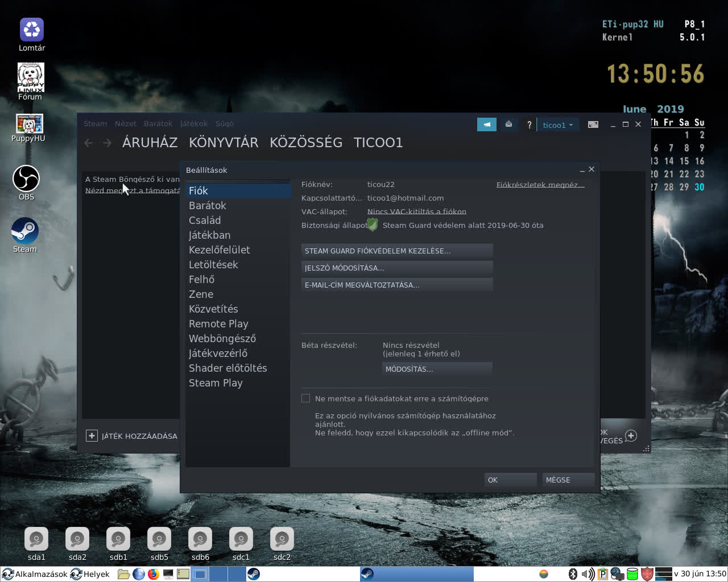Go to the KÖZÖSSÉG community tab
This screenshot has height=582, width=728.
pyautogui.click(x=306, y=143)
